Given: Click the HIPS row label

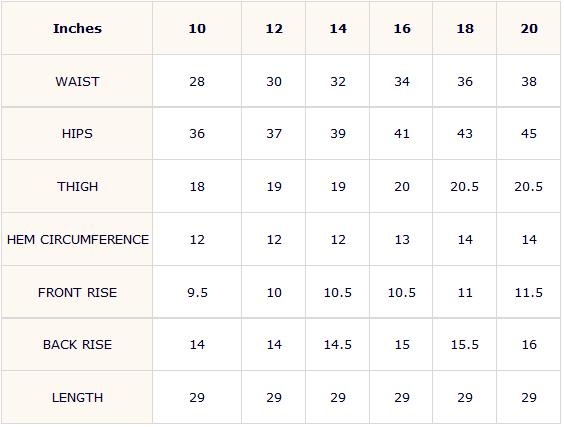Looking at the screenshot, I should coord(77,134).
